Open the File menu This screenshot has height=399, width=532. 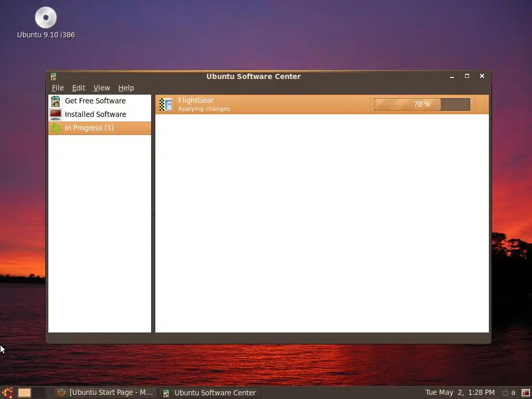click(x=58, y=88)
